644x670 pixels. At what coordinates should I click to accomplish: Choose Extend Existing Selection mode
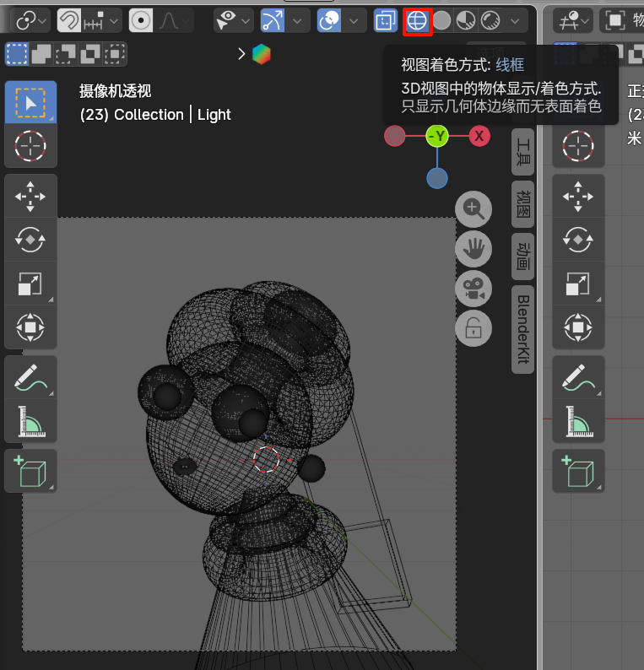point(41,54)
